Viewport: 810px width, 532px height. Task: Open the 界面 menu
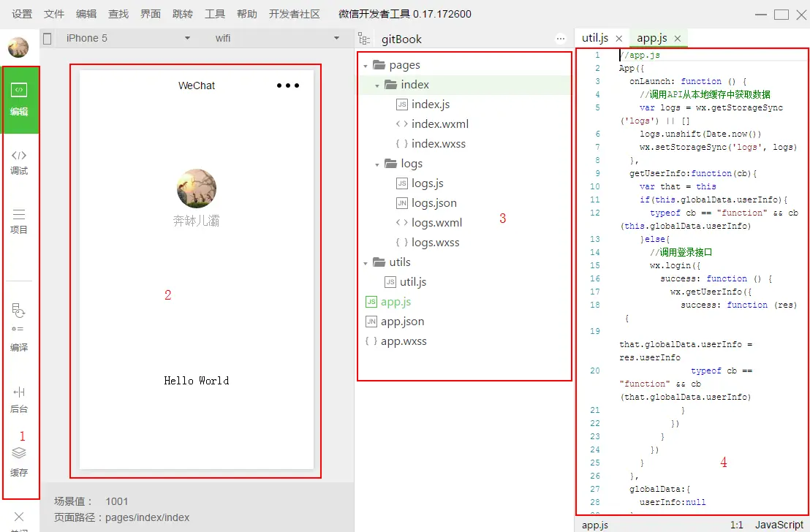(151, 14)
